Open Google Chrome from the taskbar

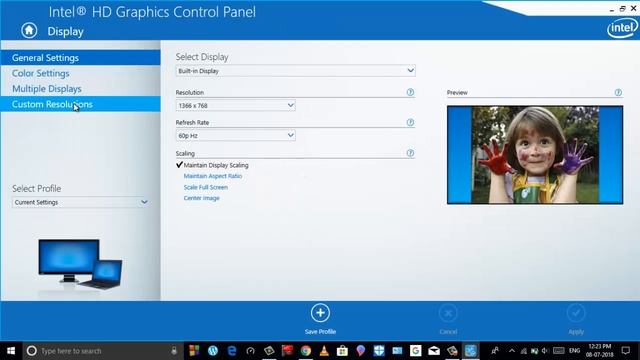point(306,351)
